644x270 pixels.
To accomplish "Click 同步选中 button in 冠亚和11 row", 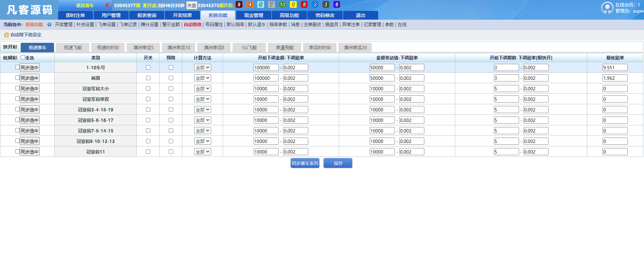I will pos(30,152).
